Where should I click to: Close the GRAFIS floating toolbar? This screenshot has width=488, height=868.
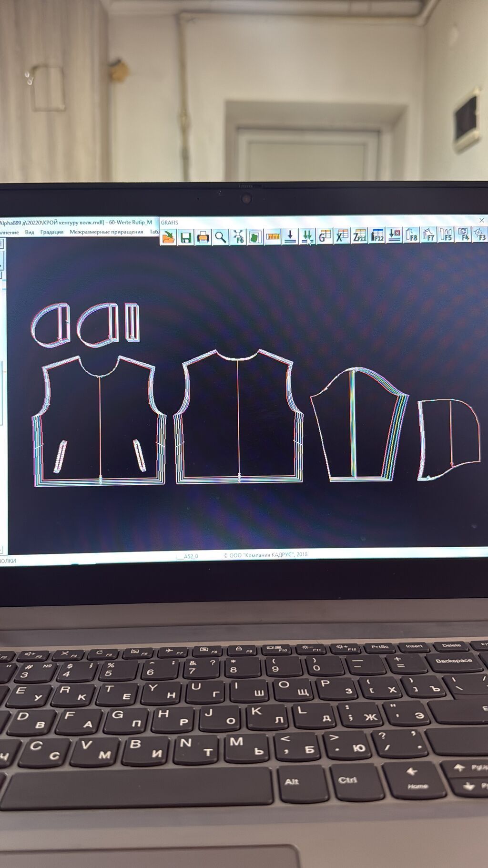coord(481,220)
